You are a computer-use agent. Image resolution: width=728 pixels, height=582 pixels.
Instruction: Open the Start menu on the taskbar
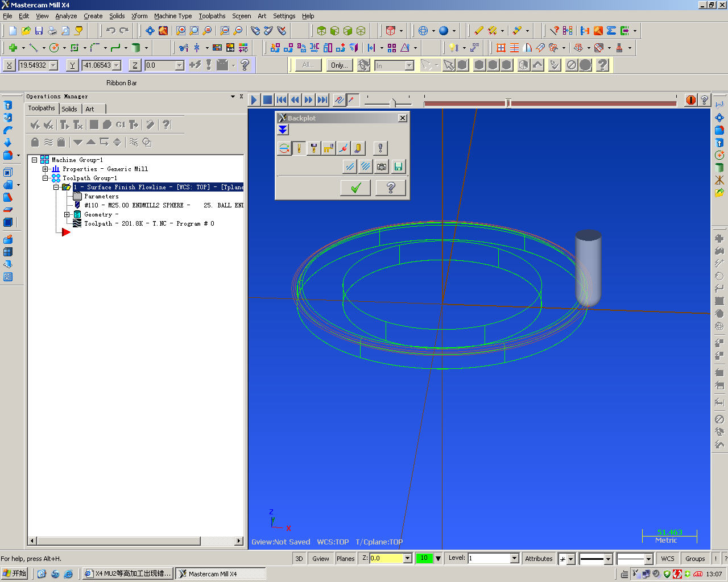(15, 573)
